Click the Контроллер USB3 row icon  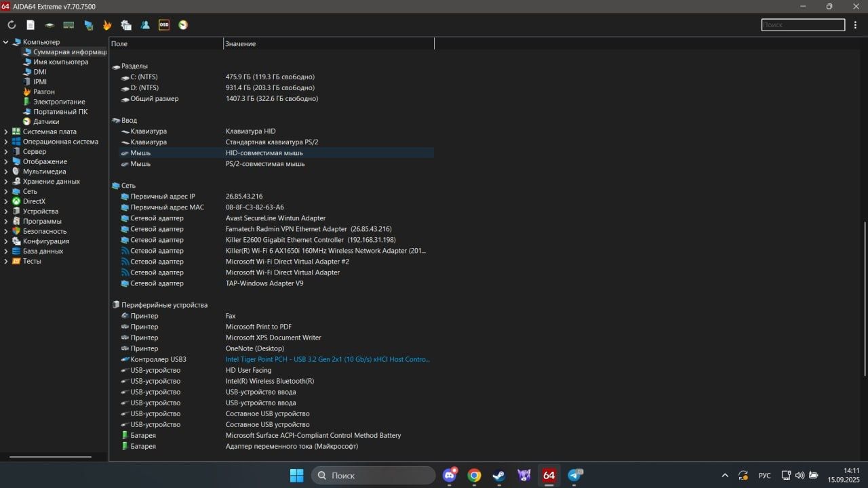coord(125,359)
